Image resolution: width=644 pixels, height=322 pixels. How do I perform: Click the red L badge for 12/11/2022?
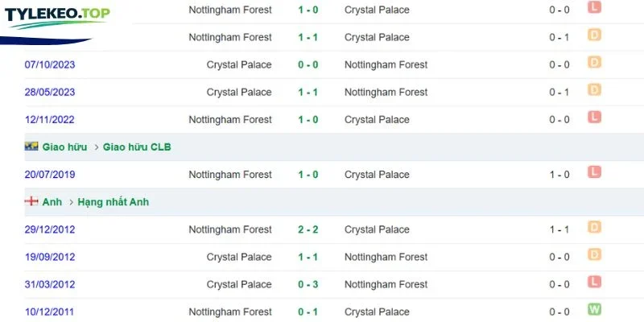tap(594, 117)
